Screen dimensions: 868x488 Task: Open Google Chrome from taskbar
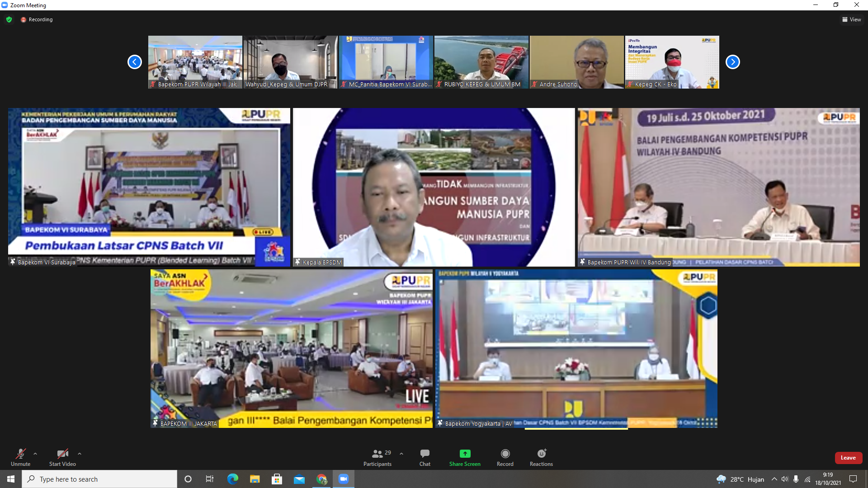coord(321,479)
